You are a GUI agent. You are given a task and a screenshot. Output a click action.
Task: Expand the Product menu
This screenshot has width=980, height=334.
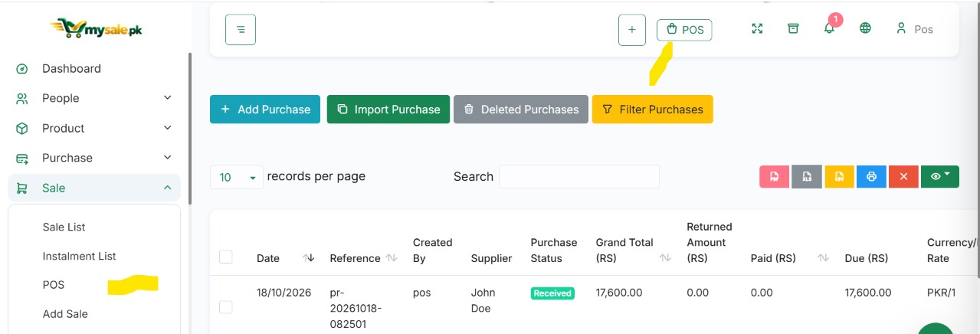pos(94,128)
